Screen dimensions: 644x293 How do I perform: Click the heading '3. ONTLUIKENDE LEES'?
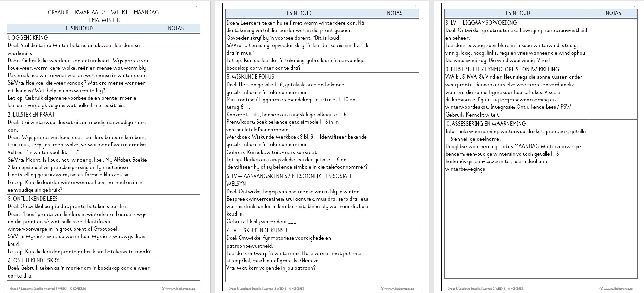pyautogui.click(x=33, y=199)
